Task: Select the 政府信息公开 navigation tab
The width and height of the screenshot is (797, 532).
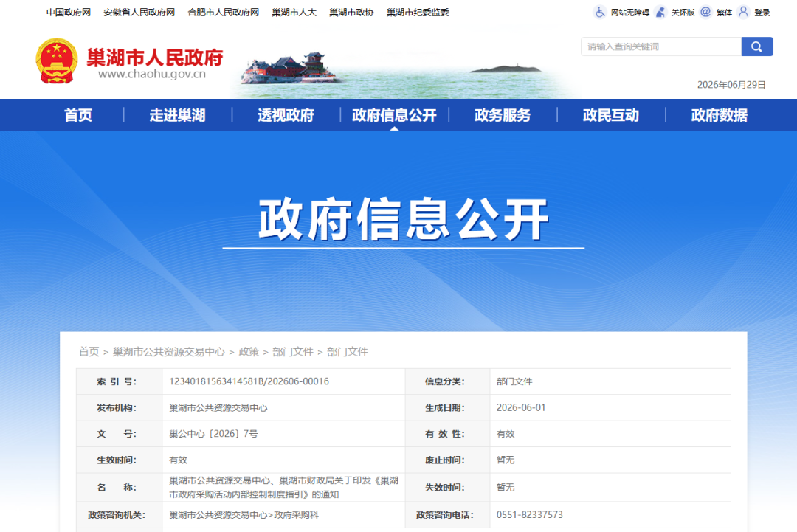Action: coord(394,115)
